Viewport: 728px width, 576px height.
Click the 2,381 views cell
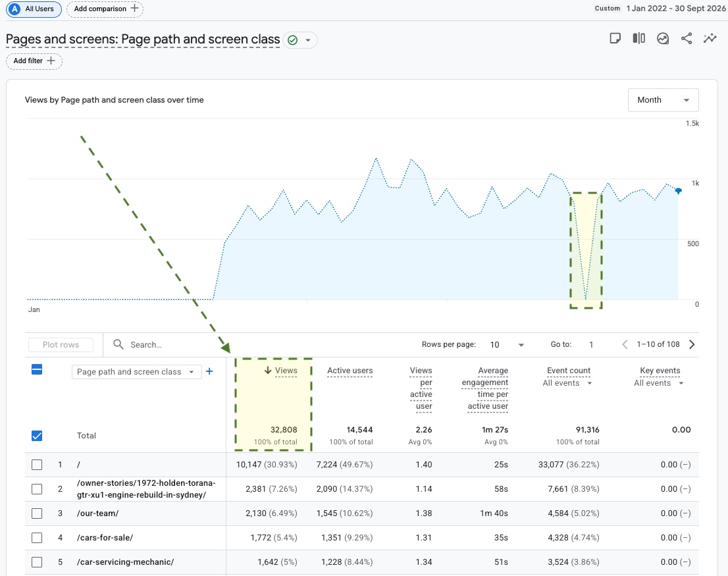point(271,489)
